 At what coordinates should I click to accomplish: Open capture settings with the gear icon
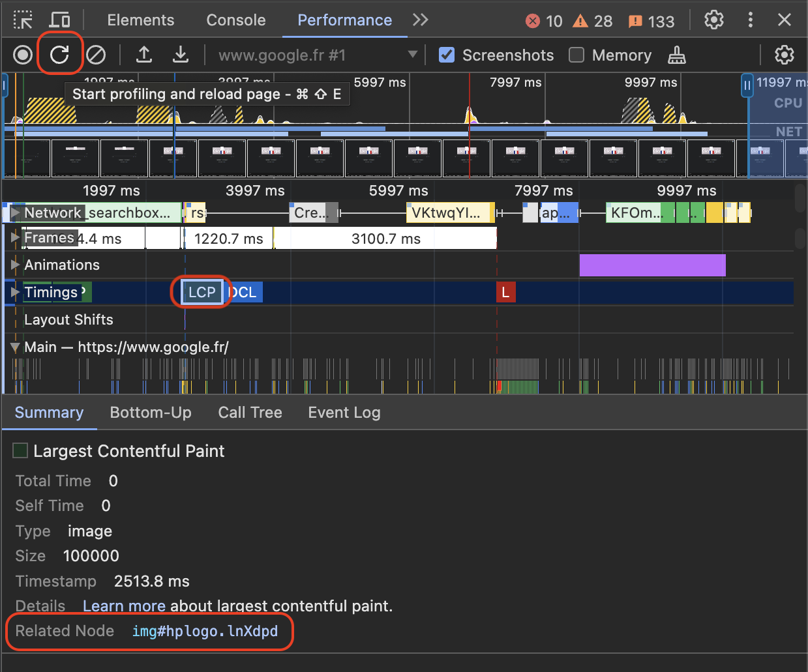(x=784, y=55)
